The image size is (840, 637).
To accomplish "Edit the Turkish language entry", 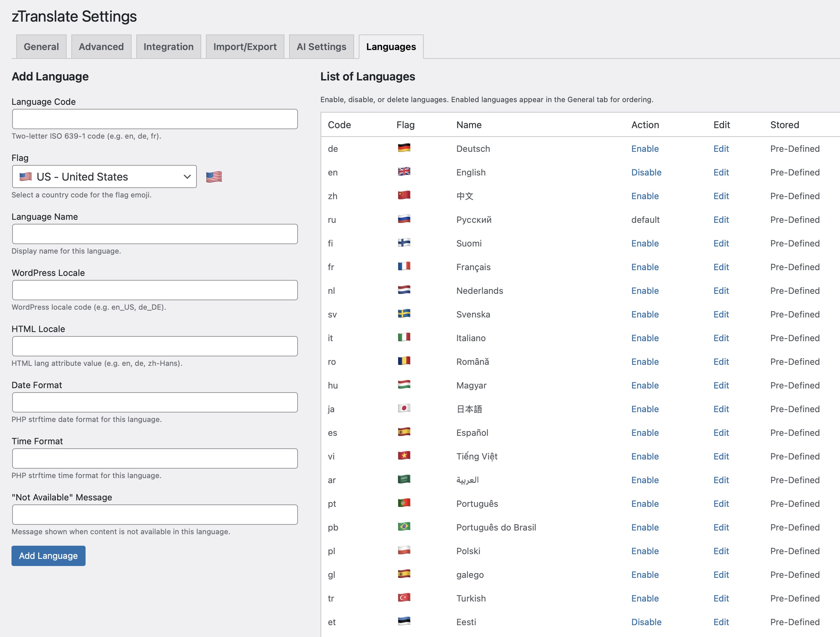I will point(721,598).
